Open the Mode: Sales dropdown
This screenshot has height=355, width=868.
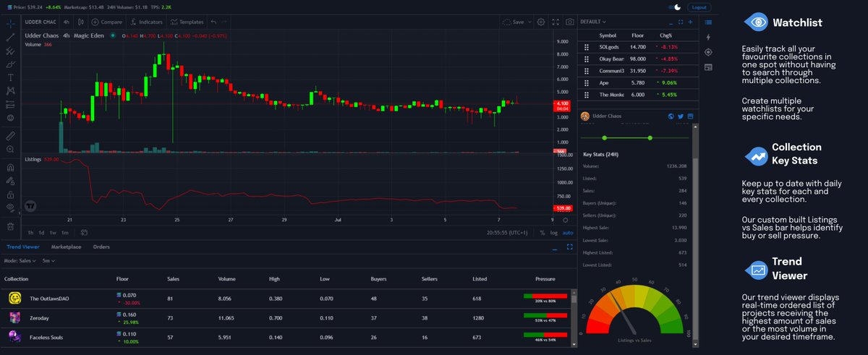click(20, 260)
